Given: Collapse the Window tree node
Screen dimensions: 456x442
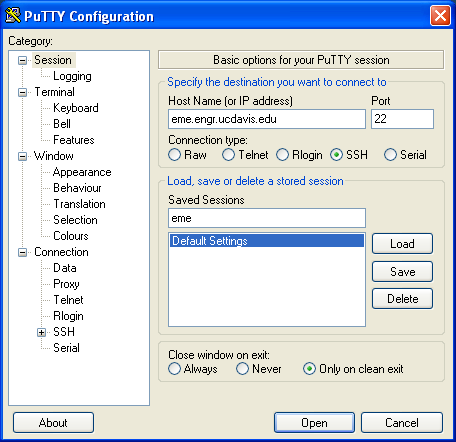Looking at the screenshot, I should coord(22,156).
